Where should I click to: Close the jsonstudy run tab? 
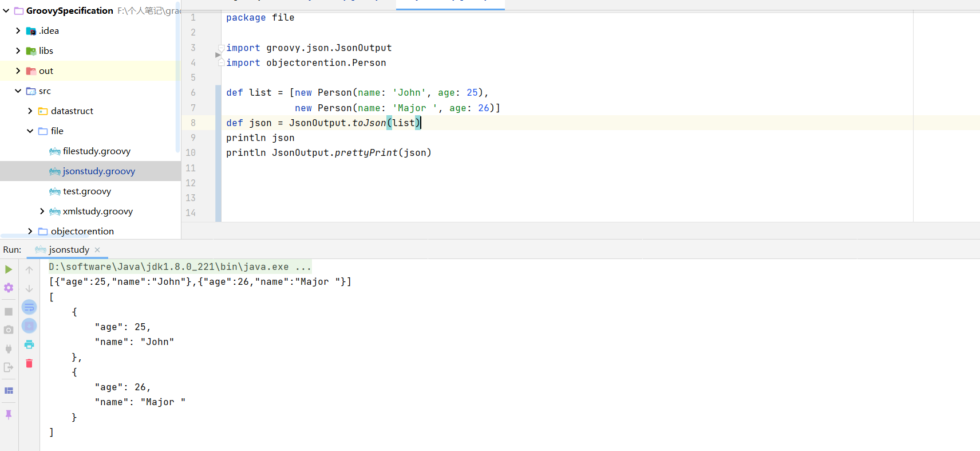pyautogui.click(x=97, y=250)
